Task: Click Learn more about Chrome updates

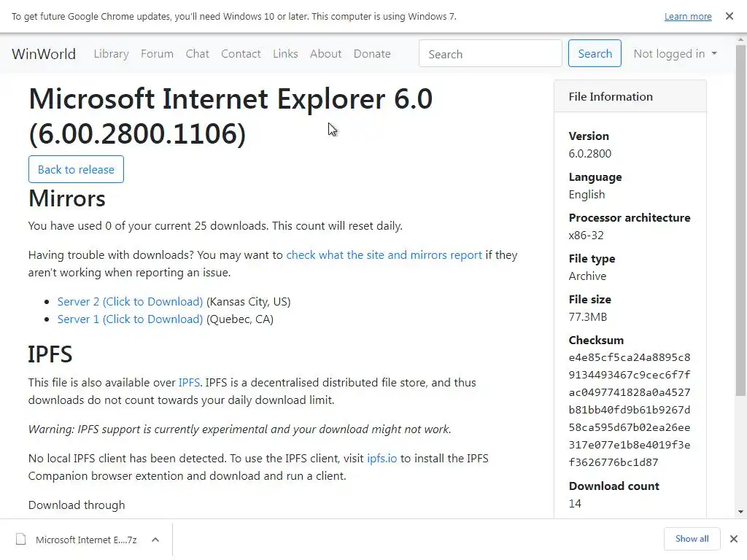Action: click(688, 17)
